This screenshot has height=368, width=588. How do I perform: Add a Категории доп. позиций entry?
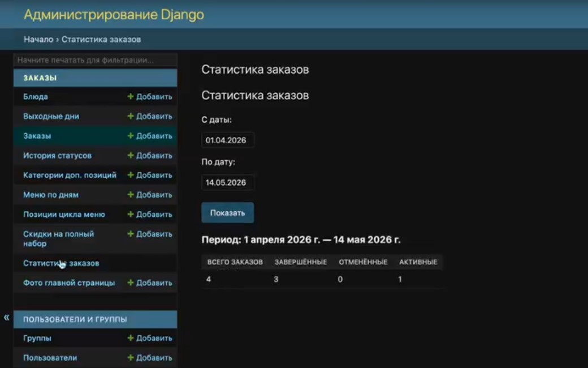pyautogui.click(x=150, y=175)
